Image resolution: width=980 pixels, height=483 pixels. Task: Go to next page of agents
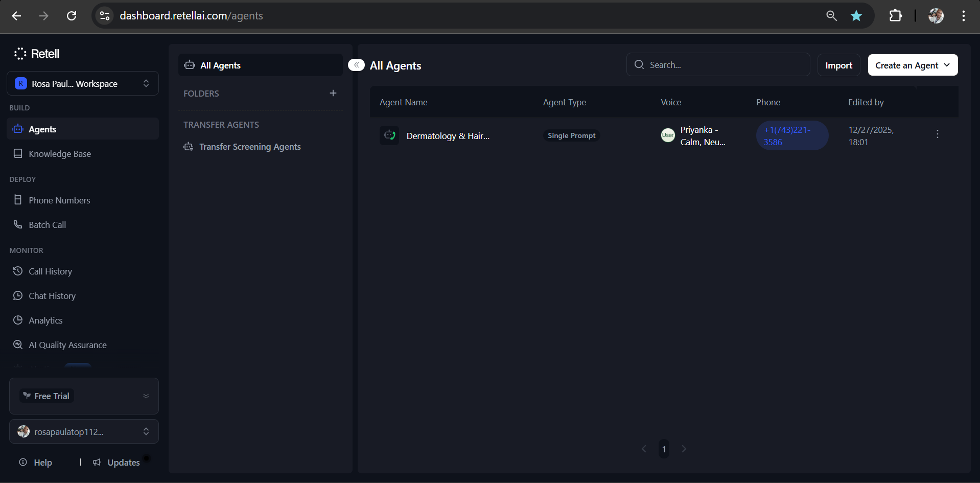click(684, 449)
